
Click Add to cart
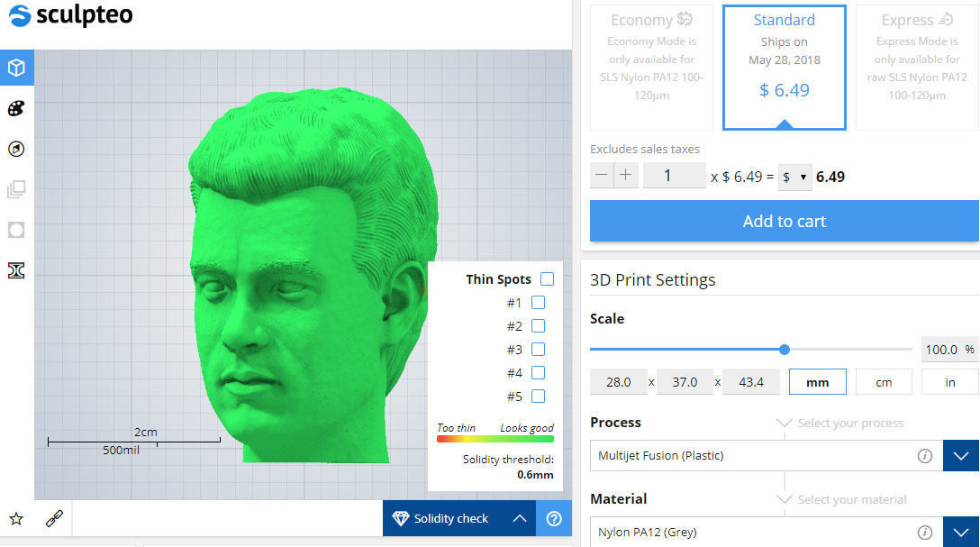[x=785, y=221]
